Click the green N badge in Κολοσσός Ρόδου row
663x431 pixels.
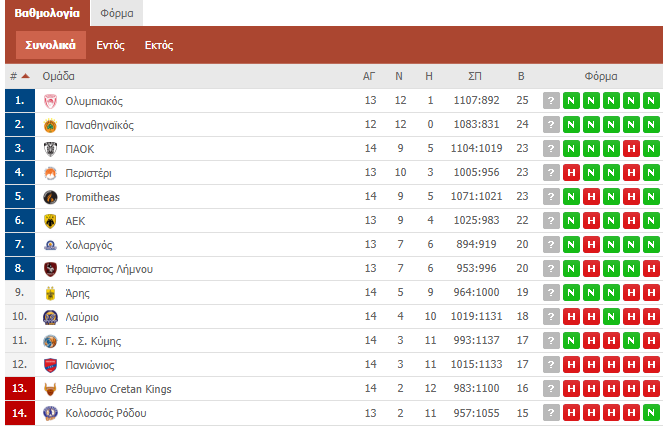[x=651, y=413]
